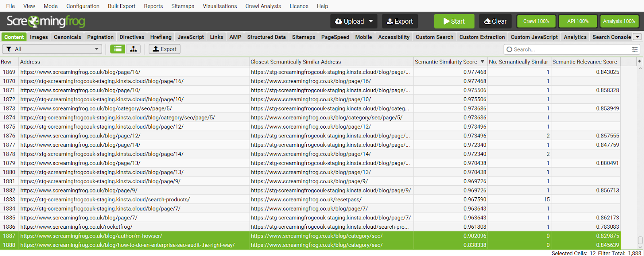Switch to the PageSpeed tab
The height and width of the screenshot is (256, 644).
(x=335, y=37)
